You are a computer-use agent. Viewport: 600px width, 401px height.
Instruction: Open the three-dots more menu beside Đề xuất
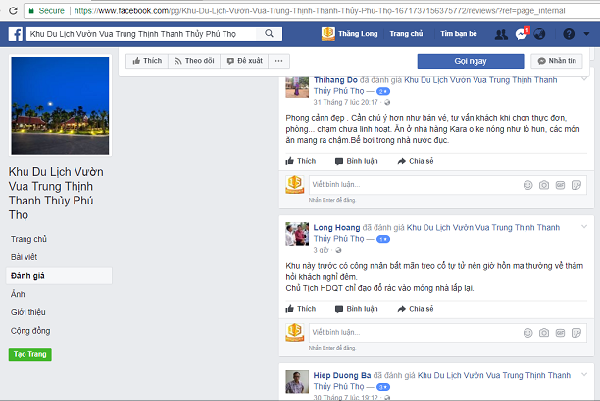(x=278, y=61)
